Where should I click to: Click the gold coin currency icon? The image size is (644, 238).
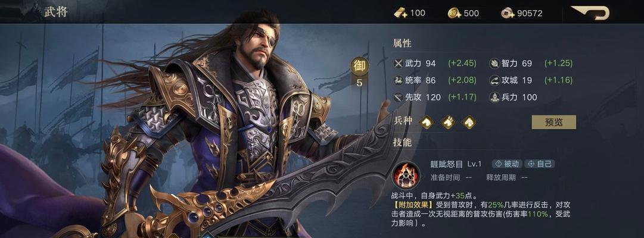455,13
